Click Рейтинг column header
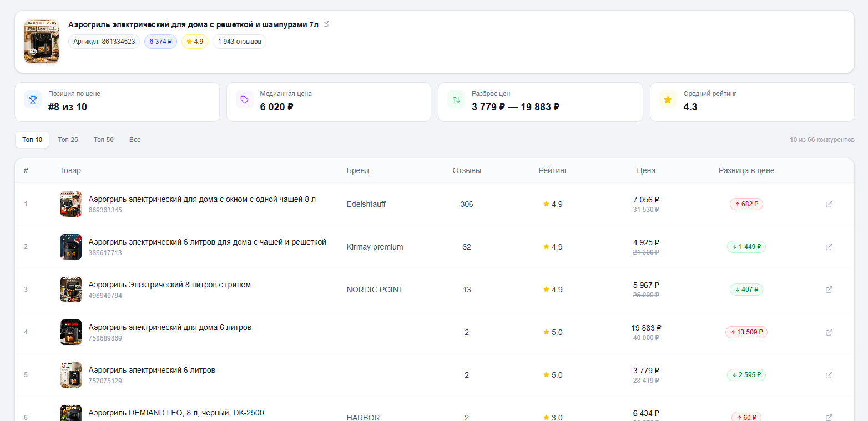 tap(553, 170)
